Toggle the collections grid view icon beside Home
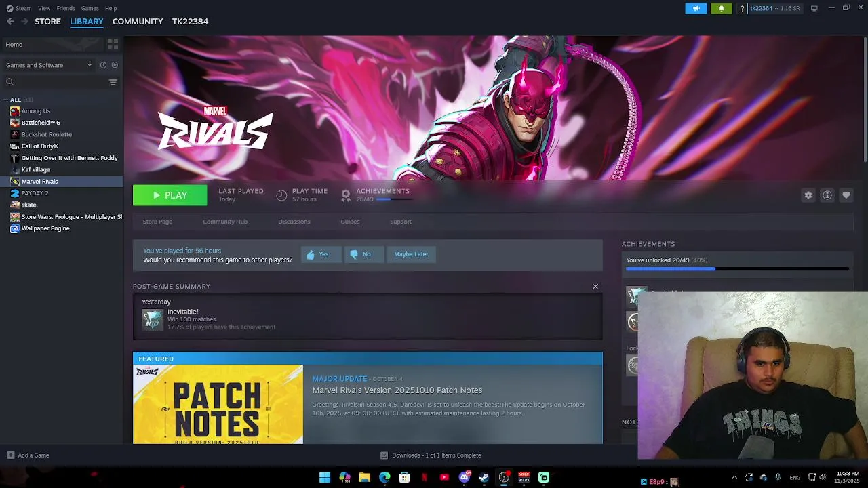The height and width of the screenshot is (488, 868). tap(113, 44)
